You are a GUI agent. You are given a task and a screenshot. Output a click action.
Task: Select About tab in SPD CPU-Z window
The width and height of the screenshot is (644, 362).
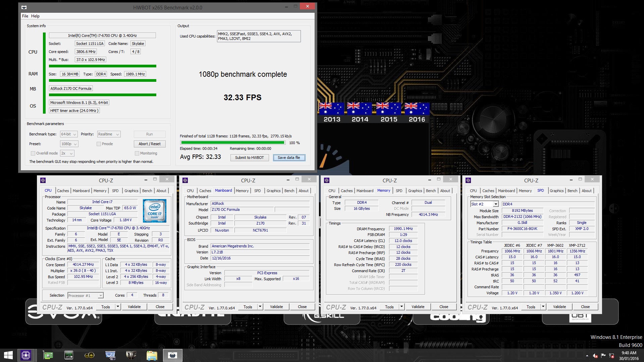(x=587, y=191)
